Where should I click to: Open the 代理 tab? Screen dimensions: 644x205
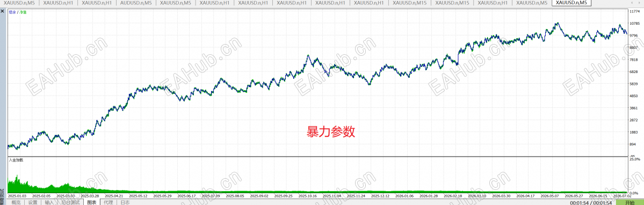(108, 202)
